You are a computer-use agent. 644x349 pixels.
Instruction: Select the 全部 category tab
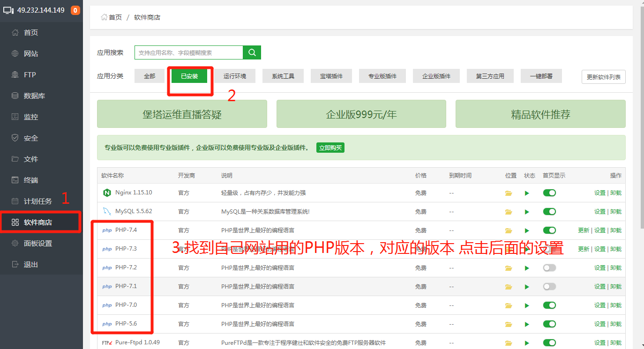pos(150,76)
